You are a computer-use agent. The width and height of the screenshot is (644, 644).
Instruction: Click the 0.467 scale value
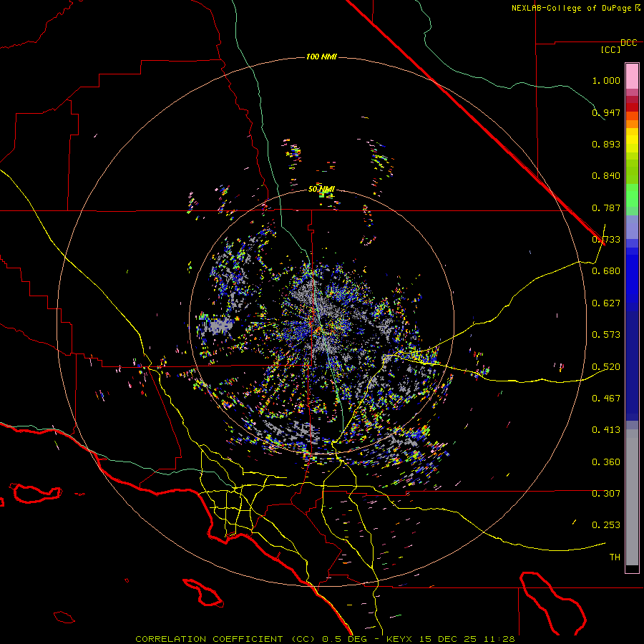pyautogui.click(x=606, y=399)
